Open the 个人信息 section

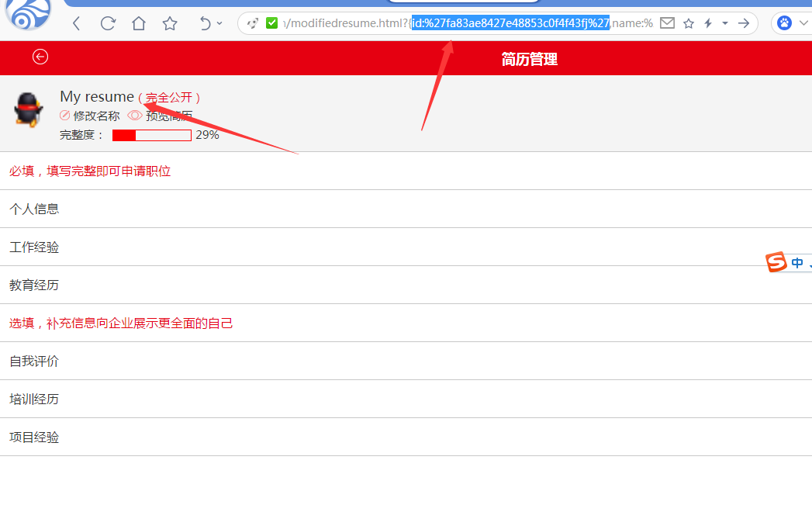pyautogui.click(x=406, y=209)
